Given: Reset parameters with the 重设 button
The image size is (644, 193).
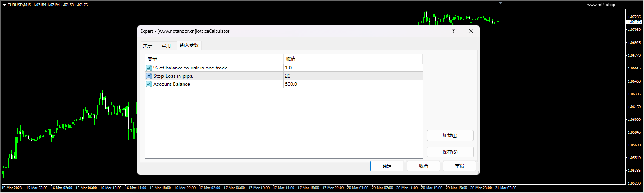Looking at the screenshot, I should (460, 166).
